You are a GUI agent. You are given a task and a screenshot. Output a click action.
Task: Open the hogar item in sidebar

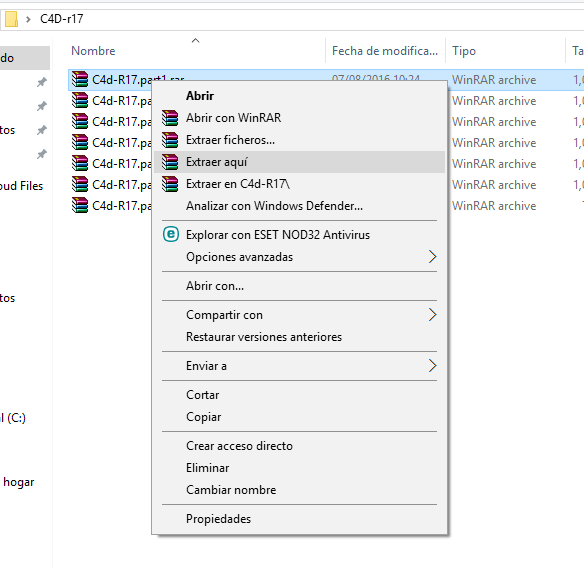tap(19, 482)
